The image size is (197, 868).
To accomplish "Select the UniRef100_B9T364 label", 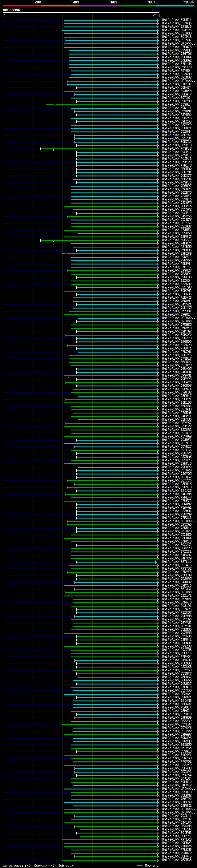I will (x=177, y=98).
